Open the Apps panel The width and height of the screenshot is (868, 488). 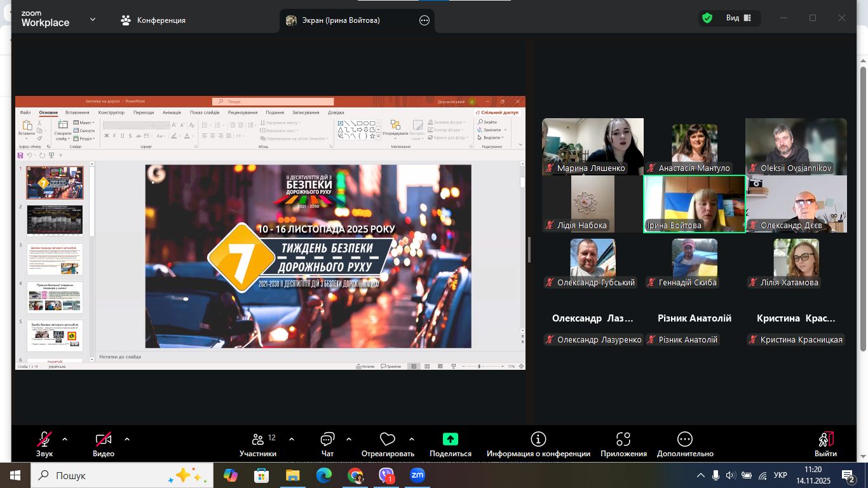[623, 444]
